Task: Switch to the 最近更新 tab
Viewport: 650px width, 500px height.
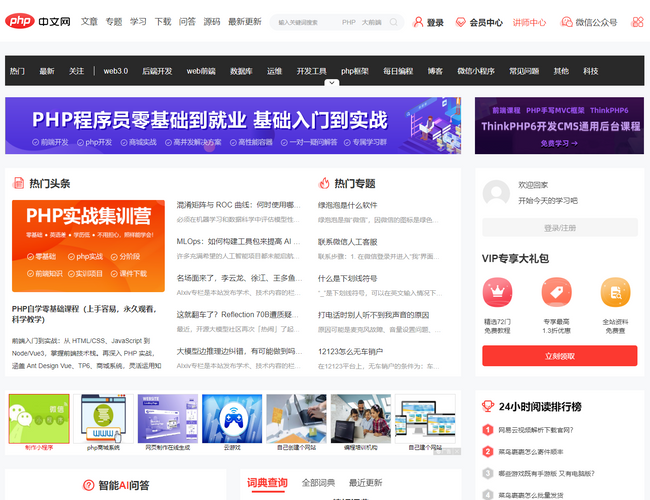Action: tap(365, 483)
